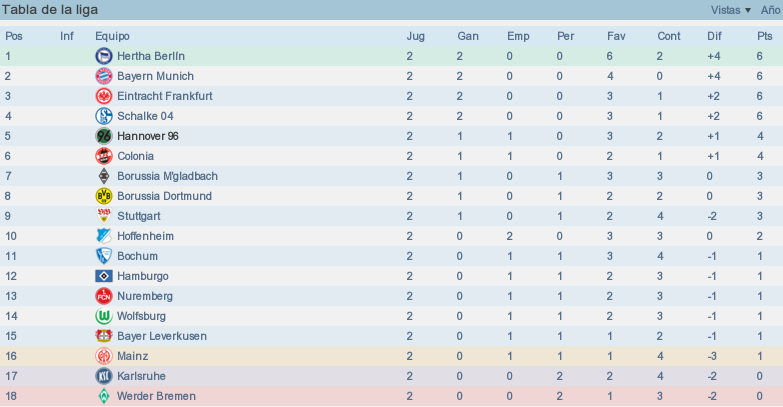Viewport: 783px width, 407px height.
Task: Open the Año option in header
Action: (770, 10)
